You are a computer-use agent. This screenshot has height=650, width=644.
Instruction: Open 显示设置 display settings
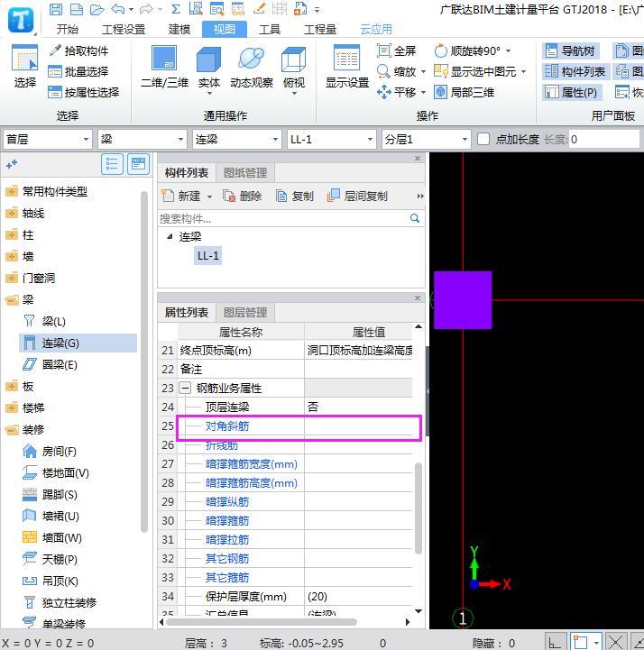click(347, 67)
